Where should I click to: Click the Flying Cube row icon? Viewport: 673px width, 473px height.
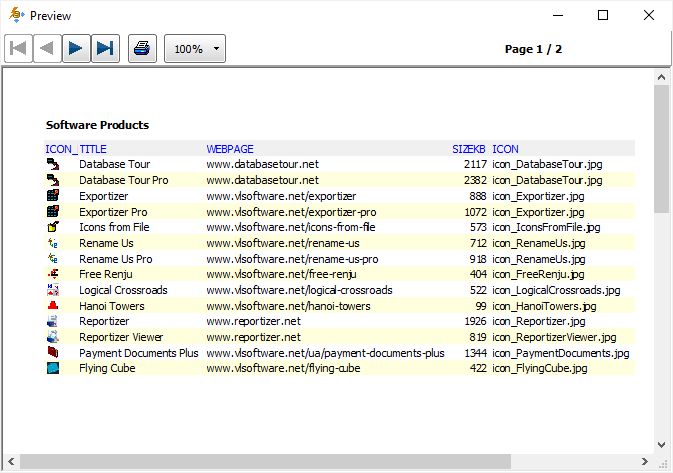point(53,368)
